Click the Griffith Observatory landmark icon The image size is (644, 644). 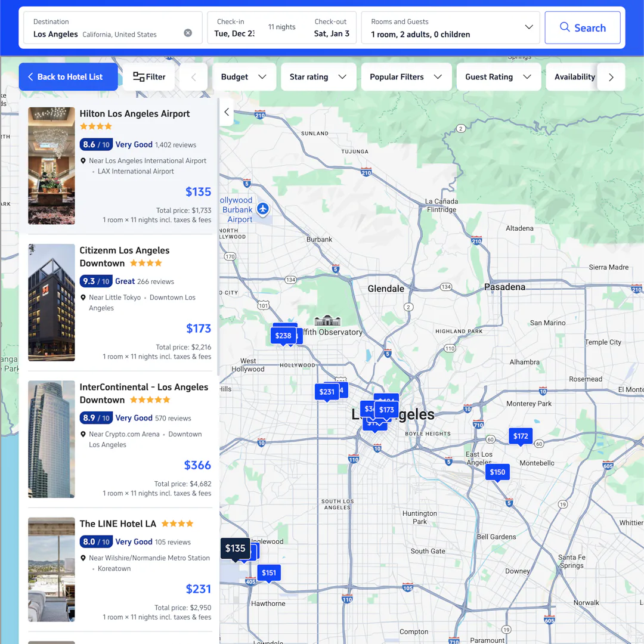327,320
